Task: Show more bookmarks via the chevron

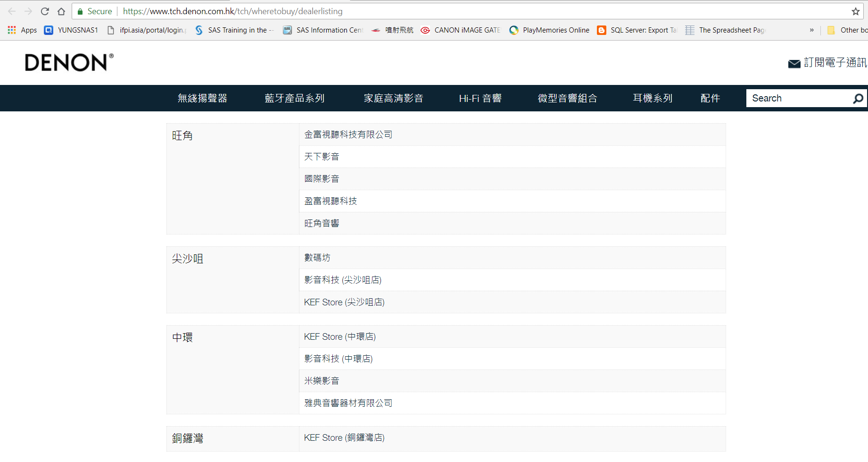Action: tap(811, 30)
